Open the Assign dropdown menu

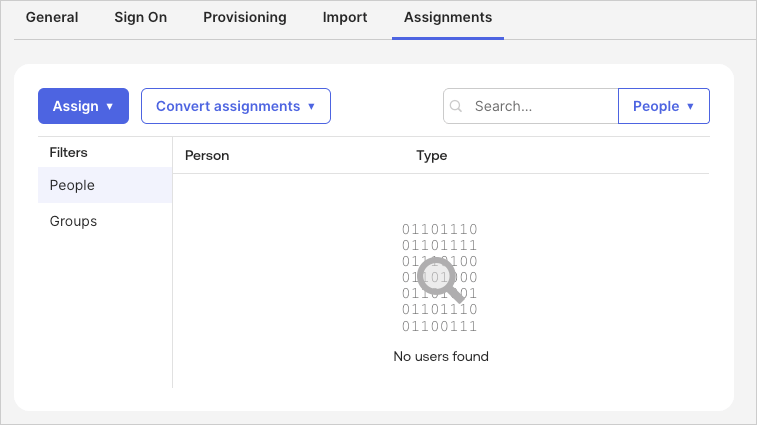pyautogui.click(x=83, y=106)
